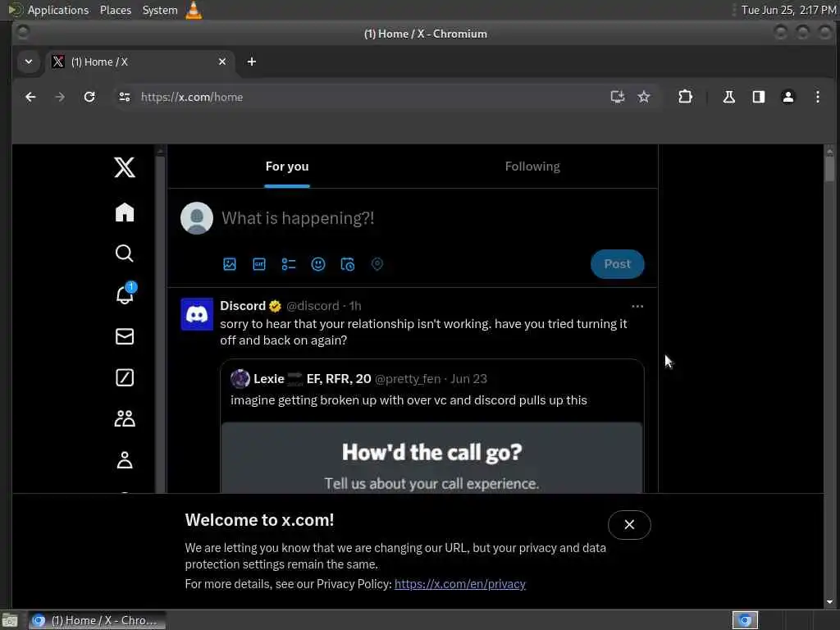Screen dimensions: 840x630
Task: Open more options on Discord post
Action: click(637, 307)
